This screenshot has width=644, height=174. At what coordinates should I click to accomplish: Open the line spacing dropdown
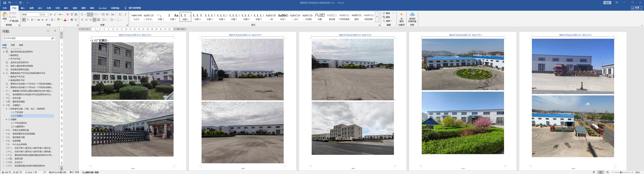(105, 20)
